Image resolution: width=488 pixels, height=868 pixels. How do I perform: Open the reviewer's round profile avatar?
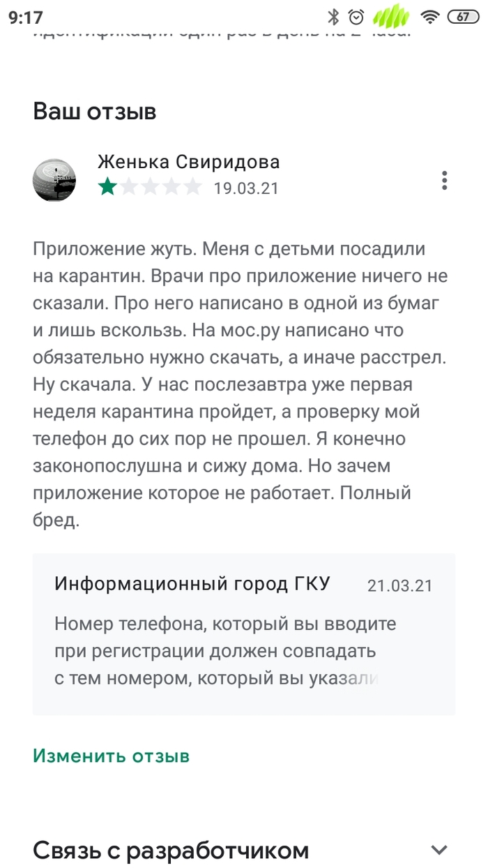[54, 180]
